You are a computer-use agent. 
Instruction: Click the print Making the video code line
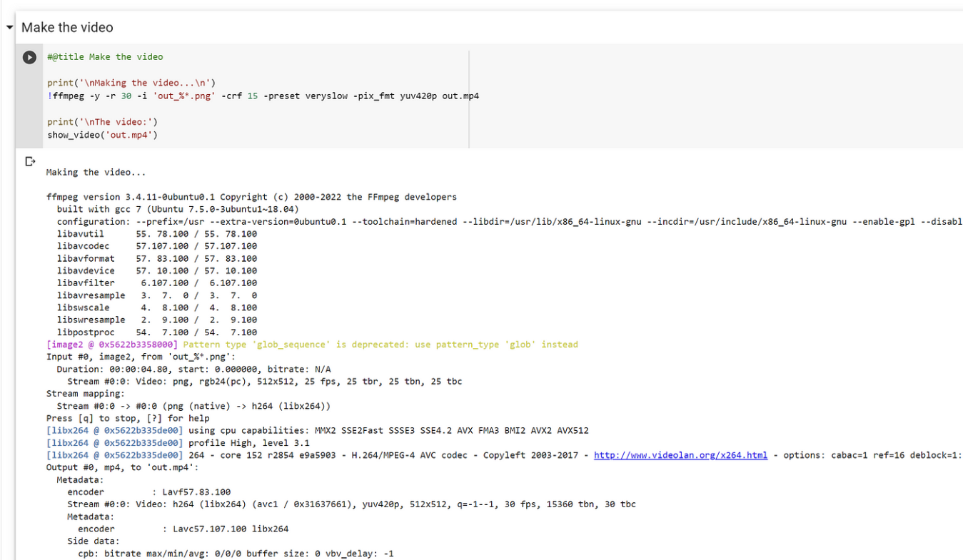click(131, 83)
